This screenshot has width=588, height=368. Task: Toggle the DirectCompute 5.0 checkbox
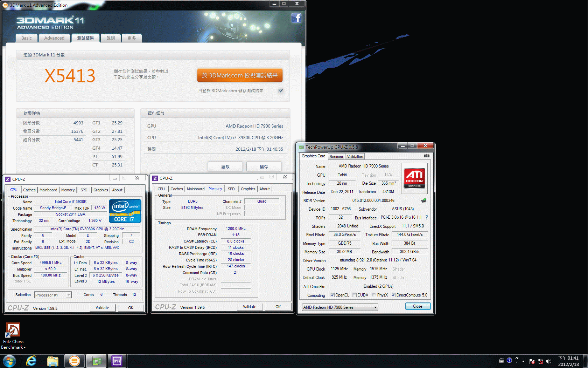pos(393,295)
